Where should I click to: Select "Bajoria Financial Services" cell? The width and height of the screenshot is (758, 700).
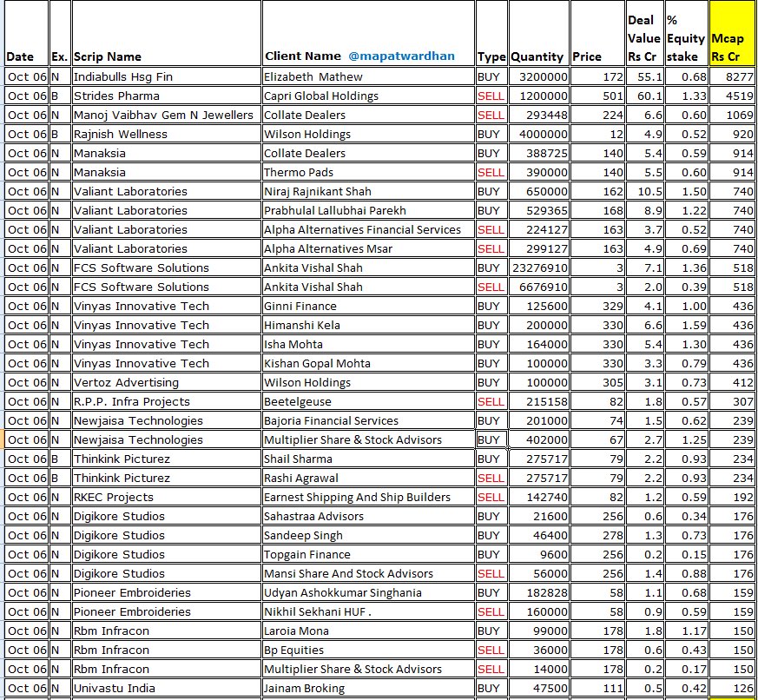coord(368,420)
